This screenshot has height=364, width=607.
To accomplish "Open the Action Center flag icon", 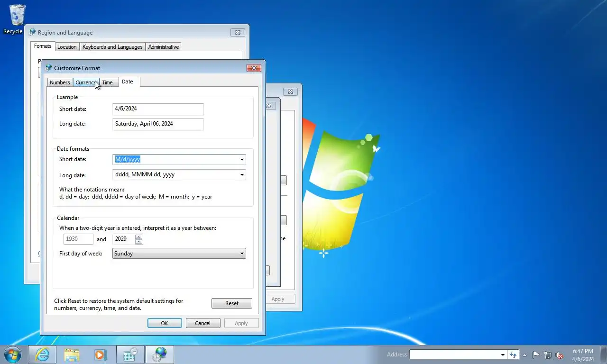I will coord(536,355).
